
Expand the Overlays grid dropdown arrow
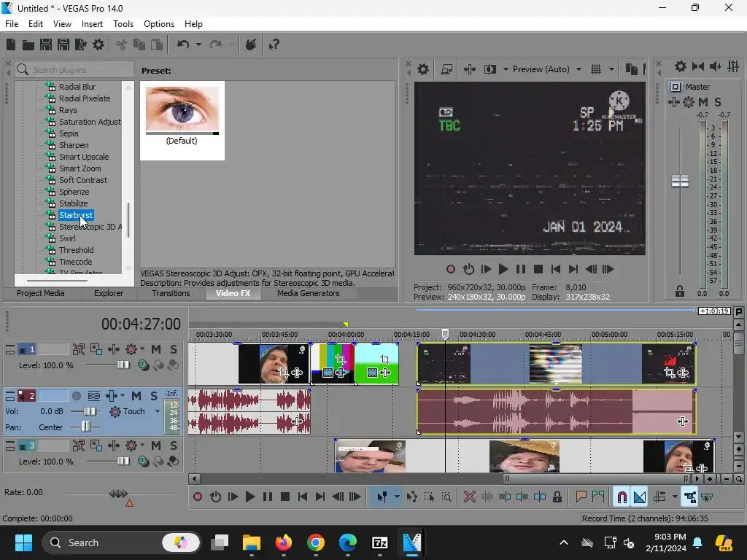[612, 69]
